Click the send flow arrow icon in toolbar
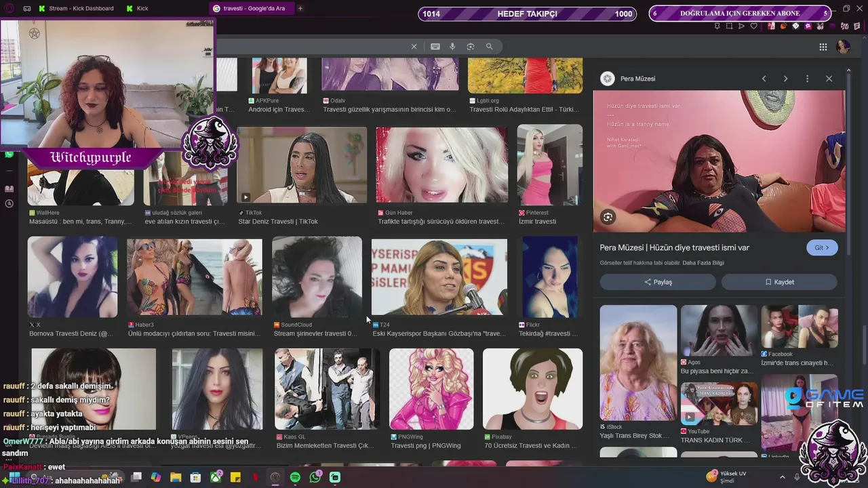Viewport: 868px width, 488px height. tap(741, 26)
